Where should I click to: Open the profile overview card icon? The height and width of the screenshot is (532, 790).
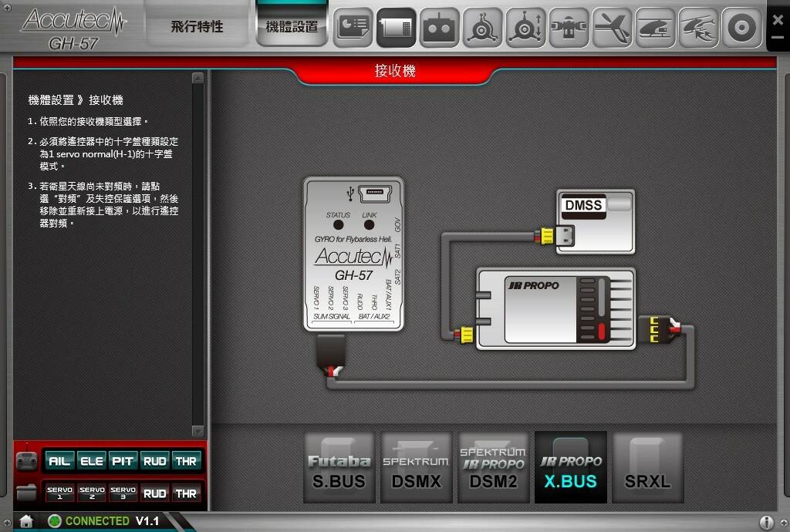[x=353, y=28]
